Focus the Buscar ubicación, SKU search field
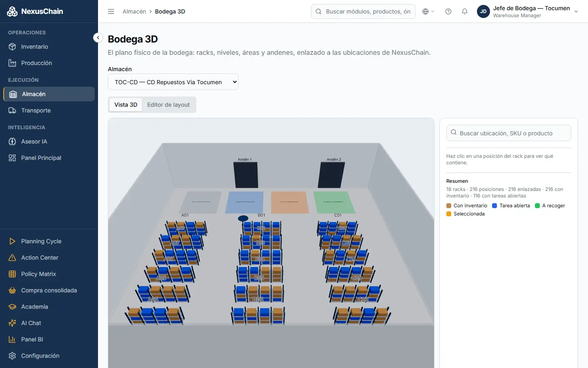This screenshot has height=368, width=588. tap(509, 133)
